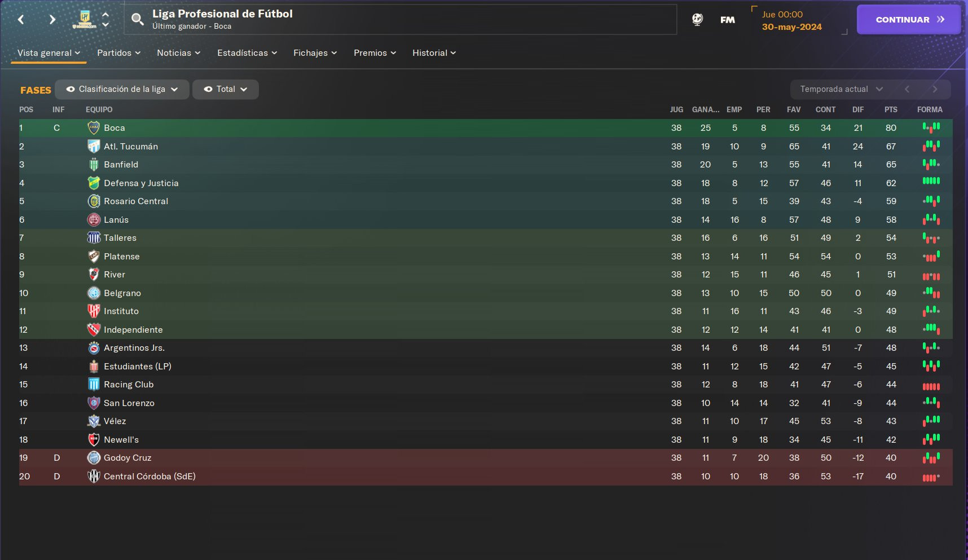
Task: Sort table by PTS column header
Action: point(891,109)
